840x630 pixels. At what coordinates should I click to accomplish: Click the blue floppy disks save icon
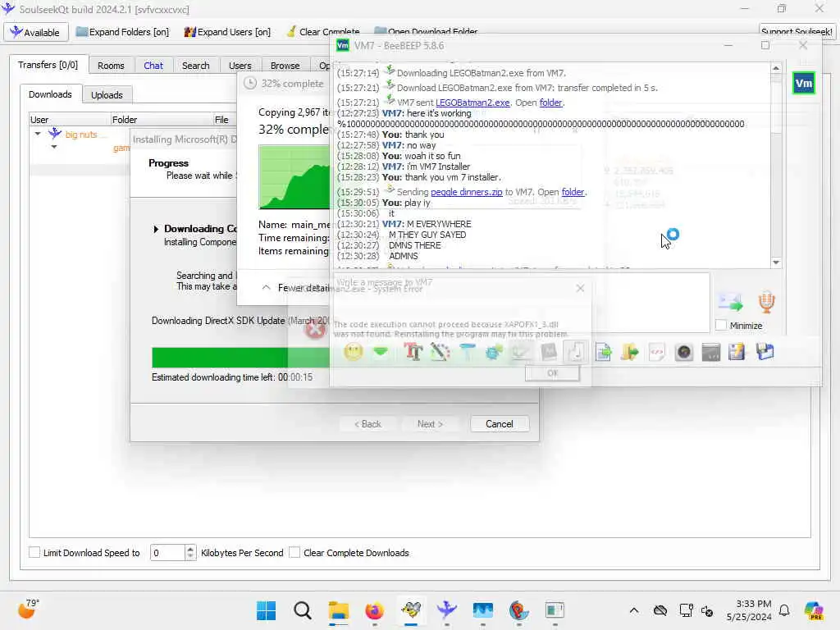tap(765, 352)
